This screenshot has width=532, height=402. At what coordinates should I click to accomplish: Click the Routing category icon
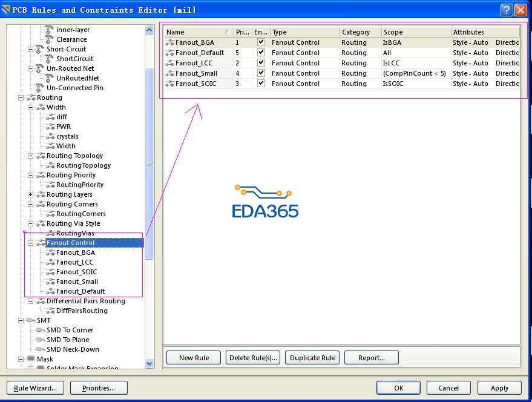[31, 97]
